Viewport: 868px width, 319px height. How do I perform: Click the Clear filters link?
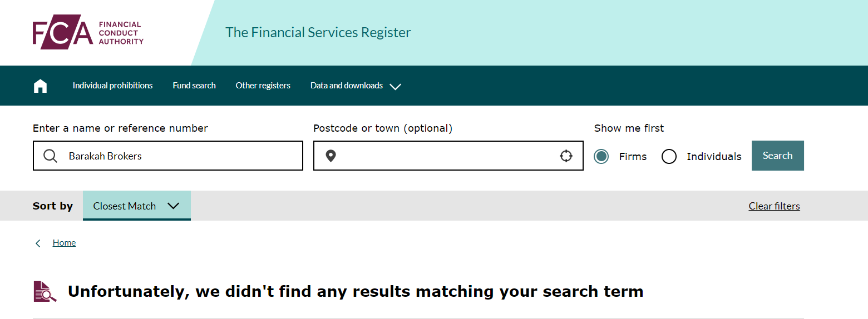[x=774, y=206]
